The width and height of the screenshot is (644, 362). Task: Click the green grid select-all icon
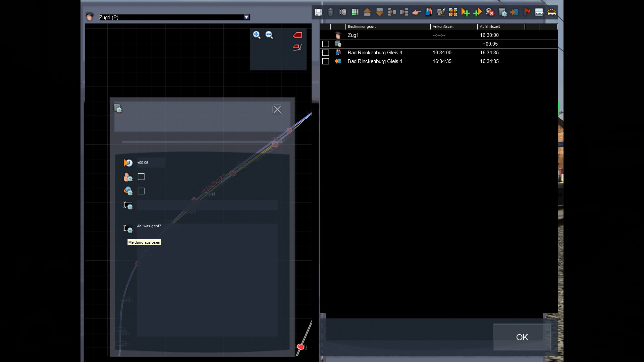[x=355, y=12]
